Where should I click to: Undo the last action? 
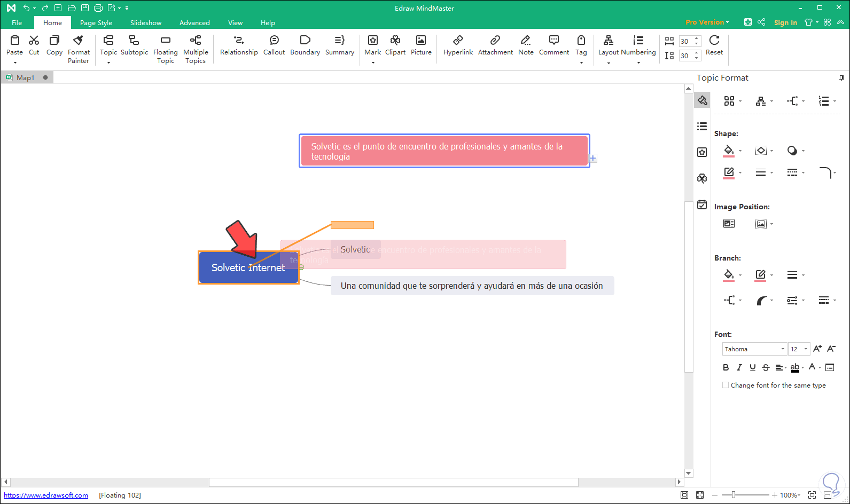tap(26, 8)
